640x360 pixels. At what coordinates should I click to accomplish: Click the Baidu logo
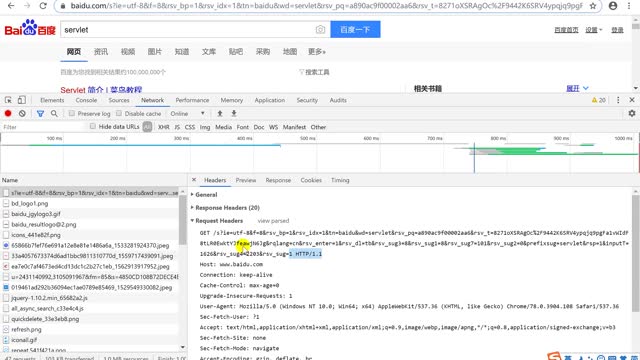pyautogui.click(x=30, y=29)
